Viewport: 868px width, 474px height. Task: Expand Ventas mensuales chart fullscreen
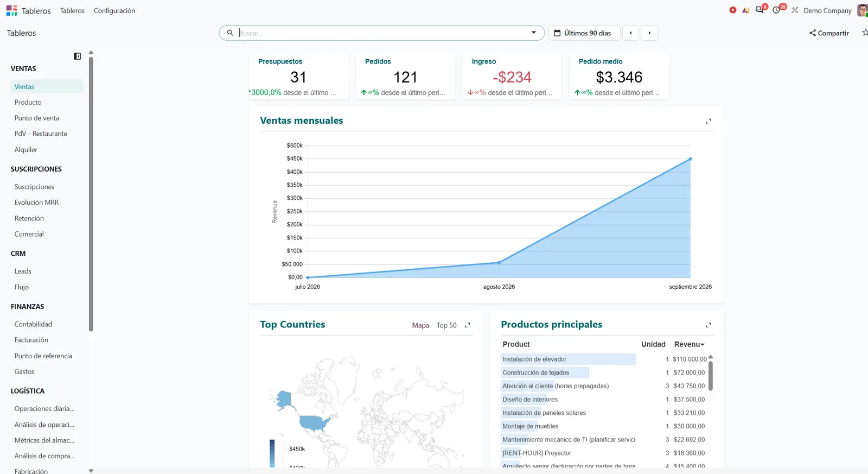point(708,121)
